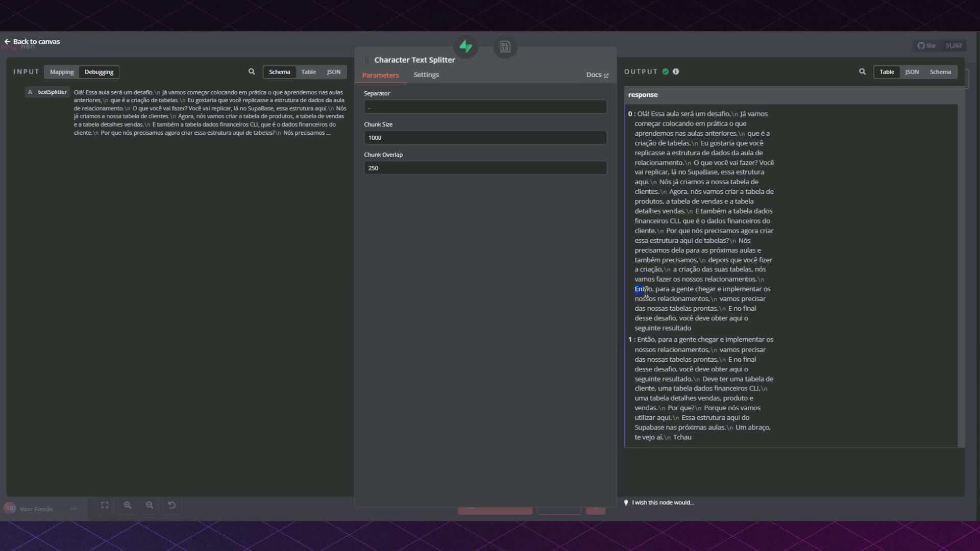Screen dimensions: 980x551
Task: Navigate Back to canvas
Action: point(32,41)
